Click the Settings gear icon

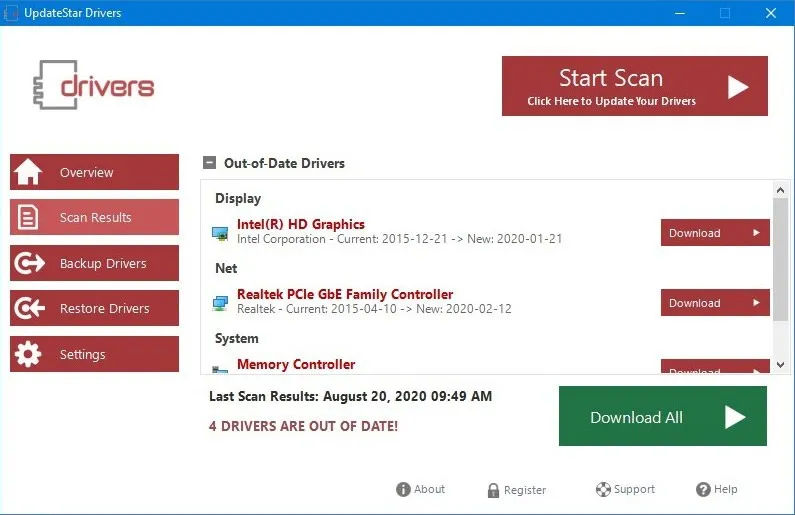click(28, 354)
